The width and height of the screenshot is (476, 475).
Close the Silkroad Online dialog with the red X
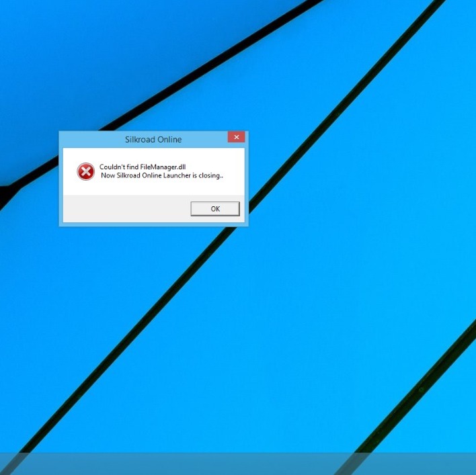pos(236,137)
